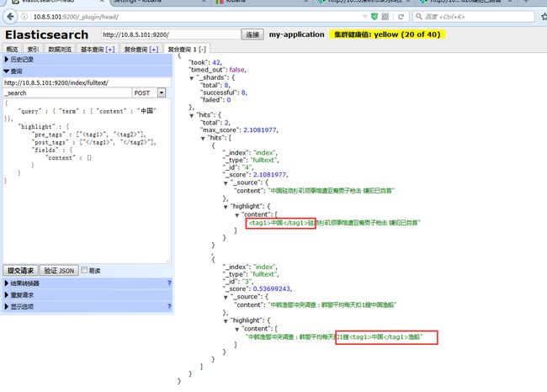
Task: Click the my-application cluster name
Action: (296, 34)
